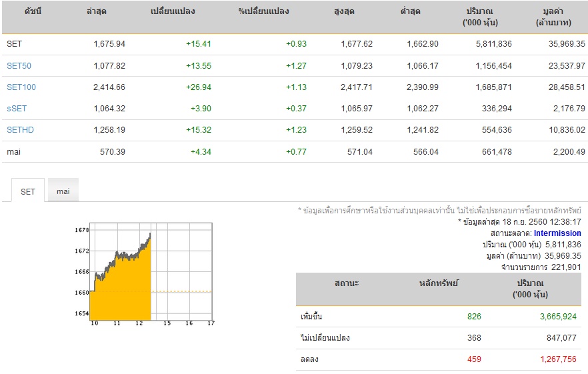Click SETHD change +15.32
This screenshot has height=374, width=588.
(x=199, y=130)
